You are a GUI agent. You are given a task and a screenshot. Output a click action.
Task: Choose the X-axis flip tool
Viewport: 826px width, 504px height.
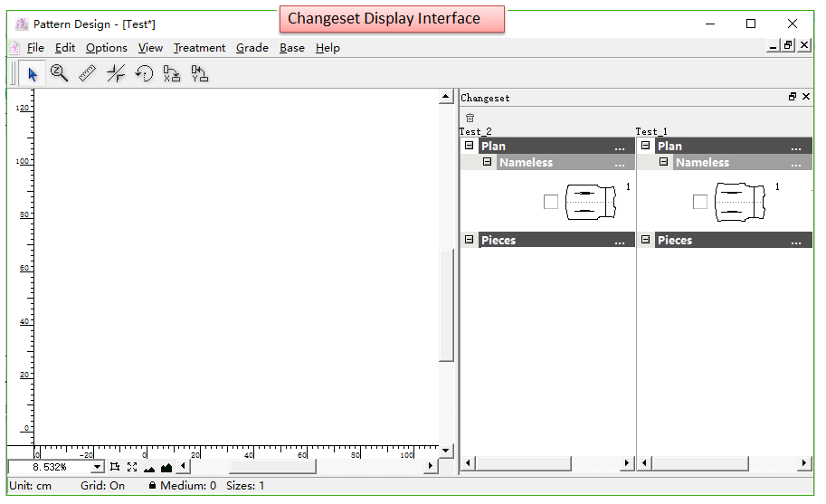pos(172,74)
